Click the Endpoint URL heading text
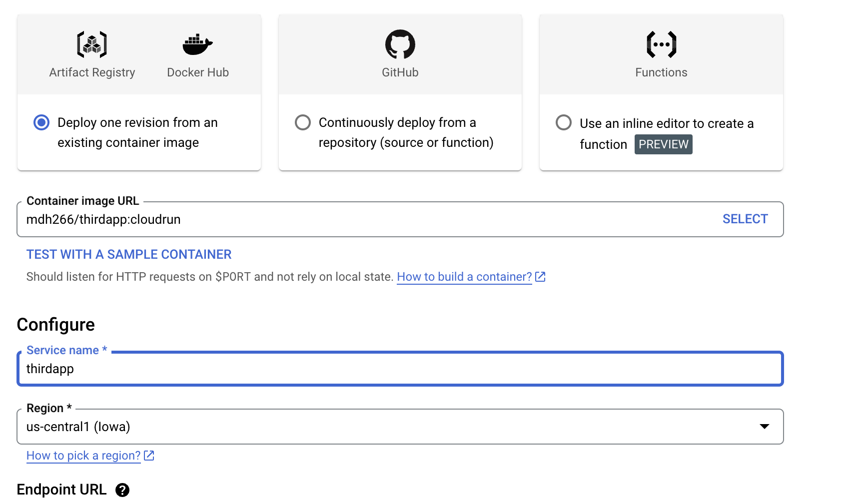 tap(61, 490)
